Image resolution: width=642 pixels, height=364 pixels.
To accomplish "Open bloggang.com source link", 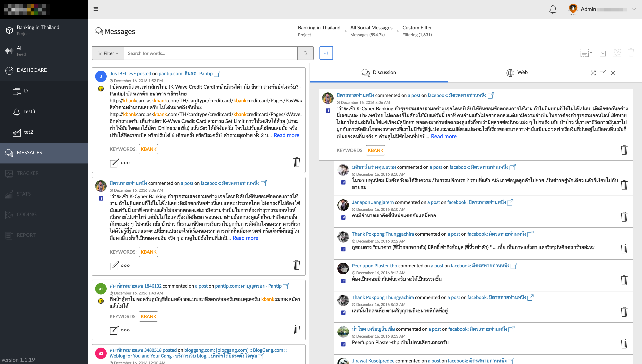I will click(x=198, y=353).
